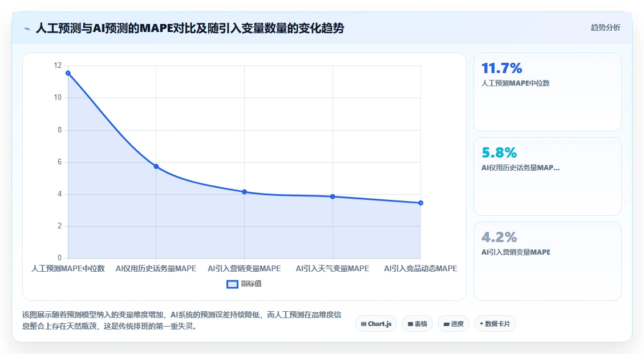The width and height of the screenshot is (644, 354).
Task: Click x-axis label AI引入营销变量MAPE
Action: click(244, 268)
